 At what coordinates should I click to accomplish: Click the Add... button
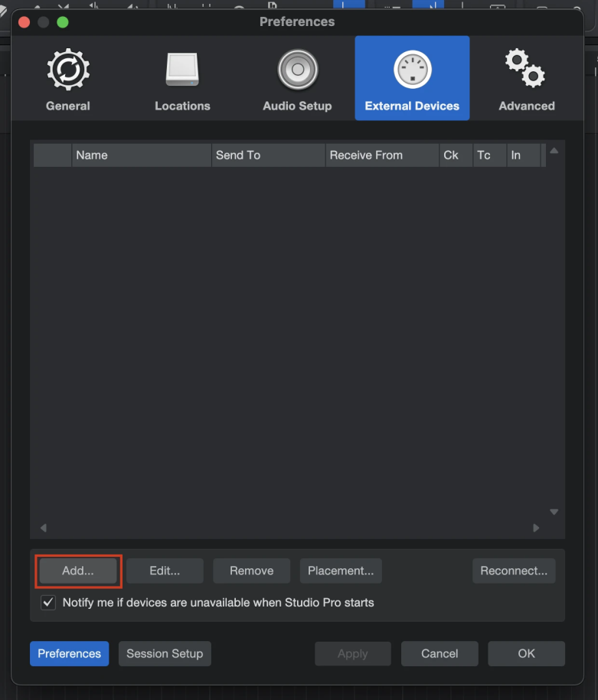78,571
